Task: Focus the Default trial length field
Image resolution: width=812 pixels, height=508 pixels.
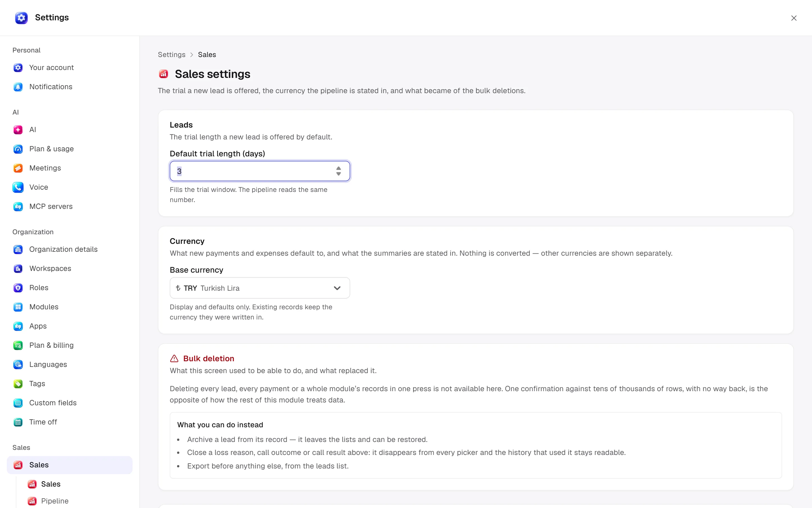Action: [x=260, y=171]
